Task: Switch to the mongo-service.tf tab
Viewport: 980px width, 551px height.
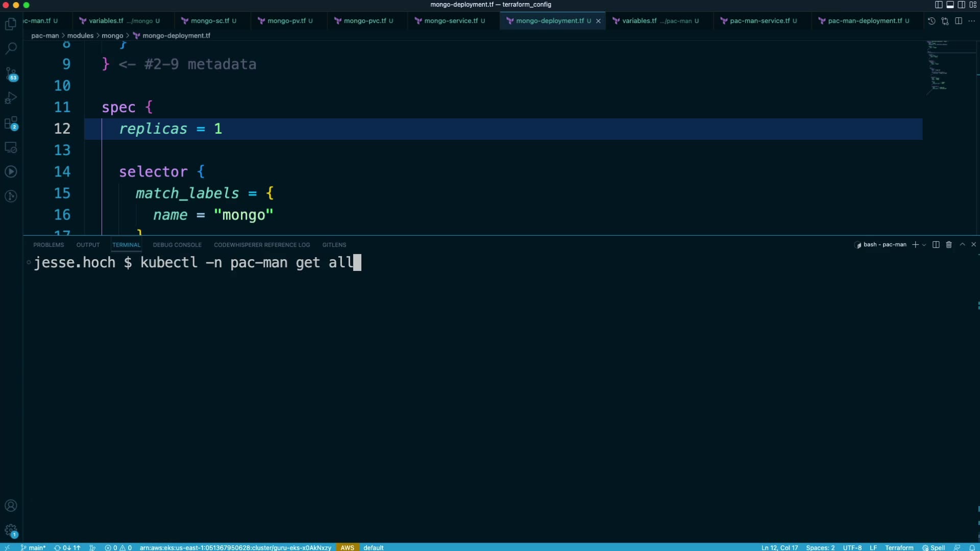Action: click(x=451, y=21)
